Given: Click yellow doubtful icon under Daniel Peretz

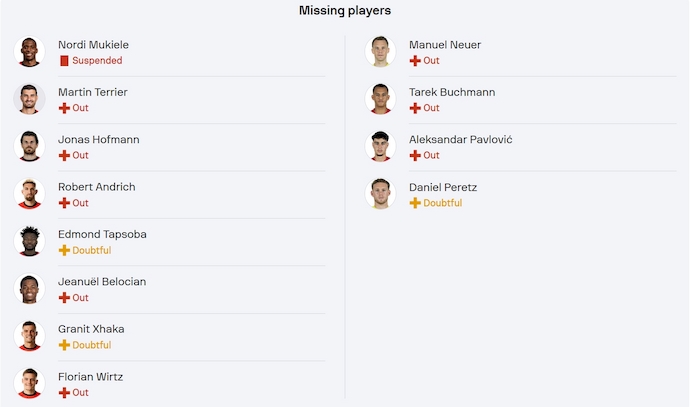Looking at the screenshot, I should [x=415, y=203].
